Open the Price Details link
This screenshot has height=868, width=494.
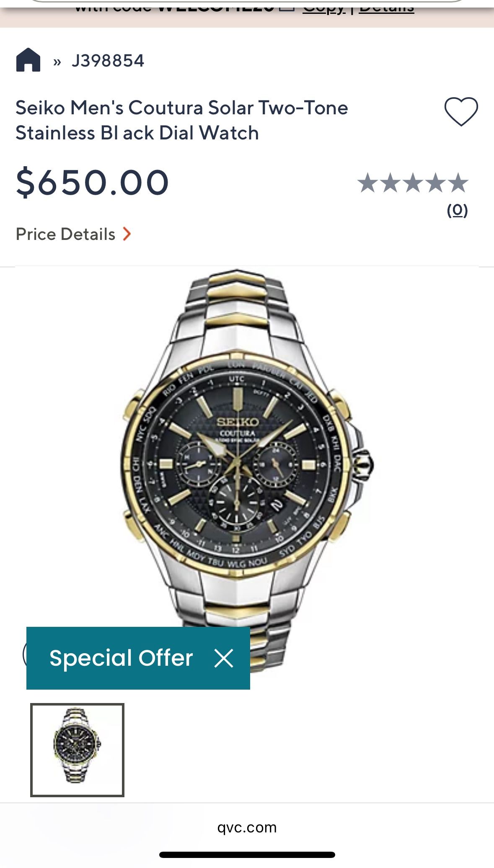tap(65, 234)
